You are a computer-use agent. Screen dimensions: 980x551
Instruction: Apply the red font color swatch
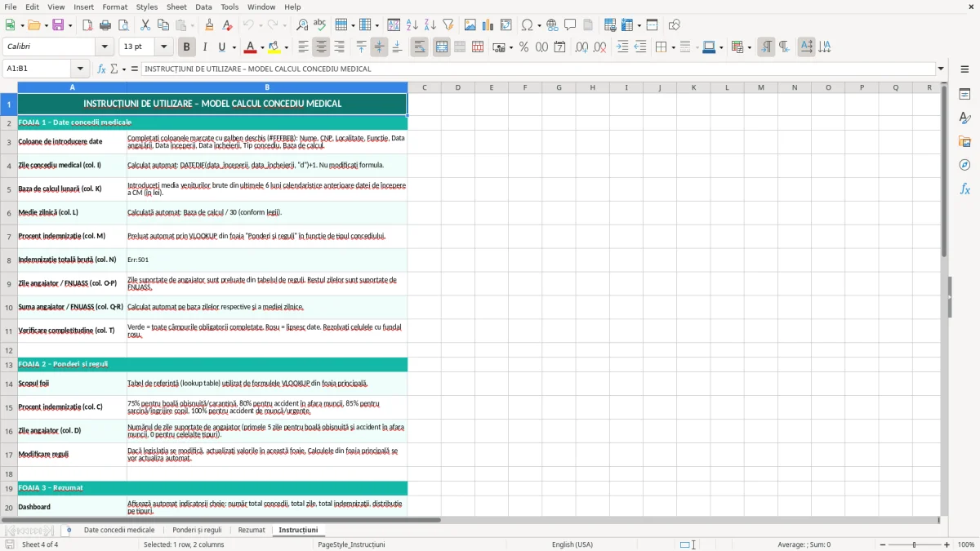(251, 47)
